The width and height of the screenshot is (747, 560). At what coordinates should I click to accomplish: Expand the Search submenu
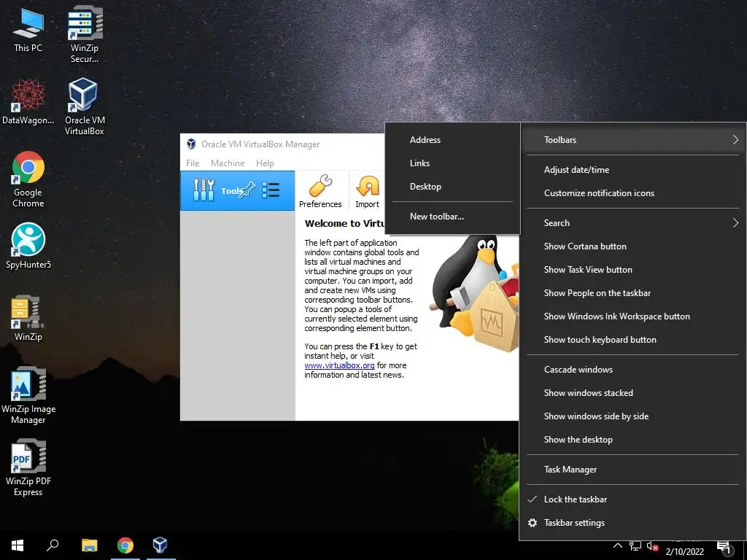pyautogui.click(x=632, y=223)
